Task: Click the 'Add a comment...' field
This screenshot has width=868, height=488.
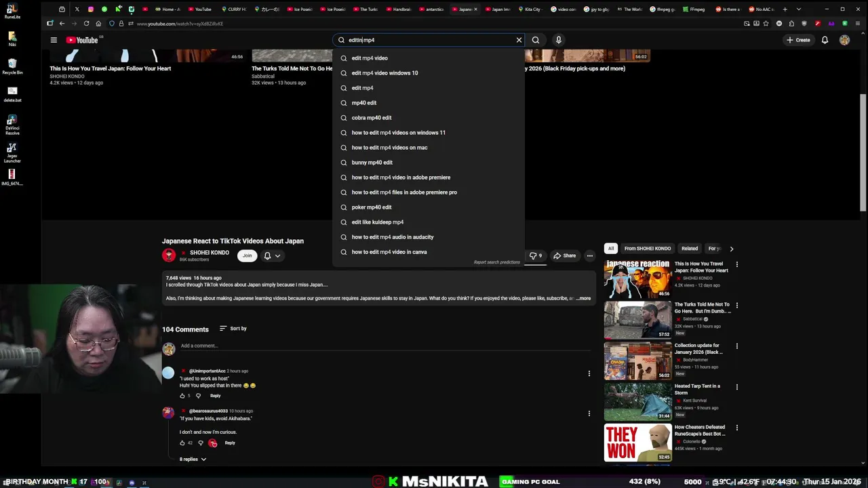Action: (385, 346)
